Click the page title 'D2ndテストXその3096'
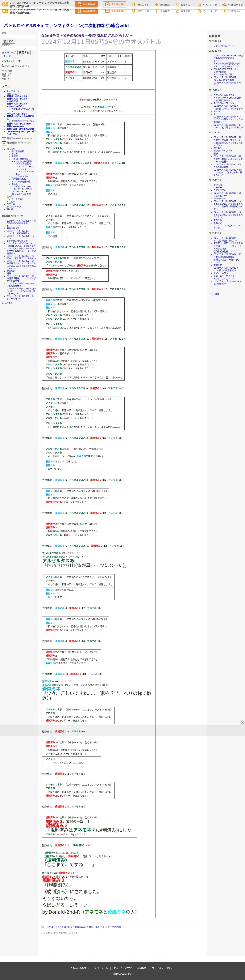 (87, 35)
